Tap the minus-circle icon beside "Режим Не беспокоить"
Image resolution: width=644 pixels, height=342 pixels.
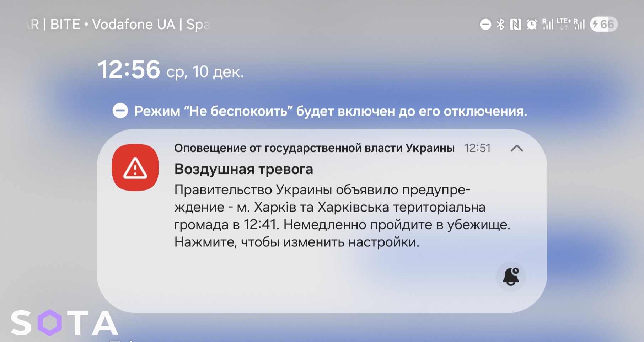(x=120, y=111)
